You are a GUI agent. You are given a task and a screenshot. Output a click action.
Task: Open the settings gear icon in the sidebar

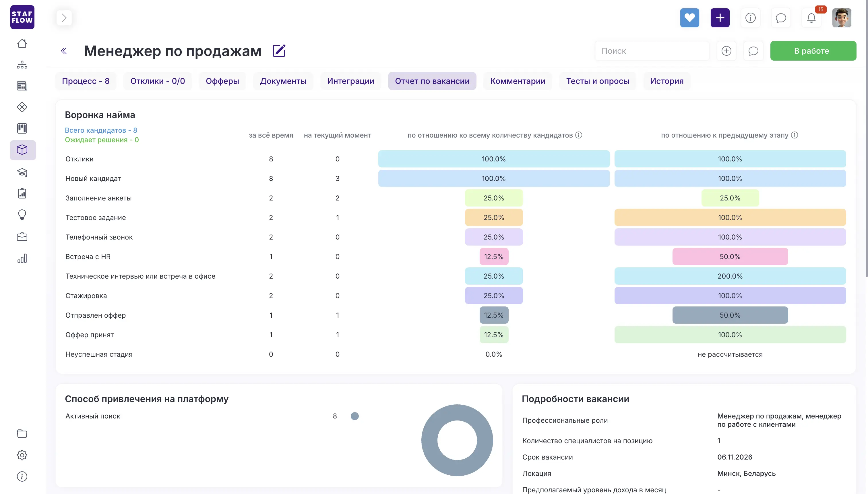coord(22,455)
